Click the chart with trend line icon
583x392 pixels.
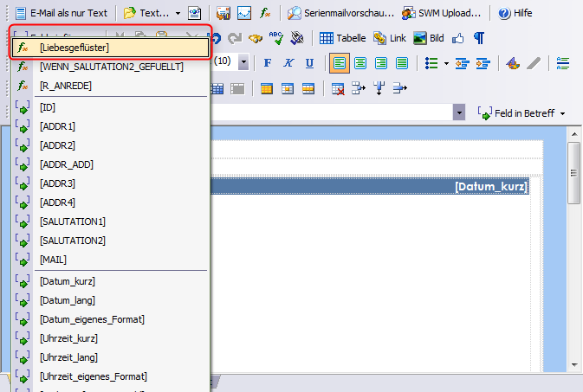click(x=244, y=13)
